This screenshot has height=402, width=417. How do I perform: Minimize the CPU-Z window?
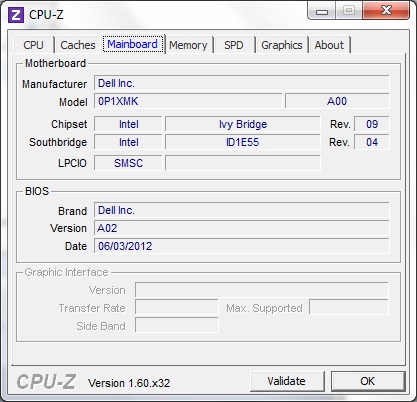[x=322, y=12]
